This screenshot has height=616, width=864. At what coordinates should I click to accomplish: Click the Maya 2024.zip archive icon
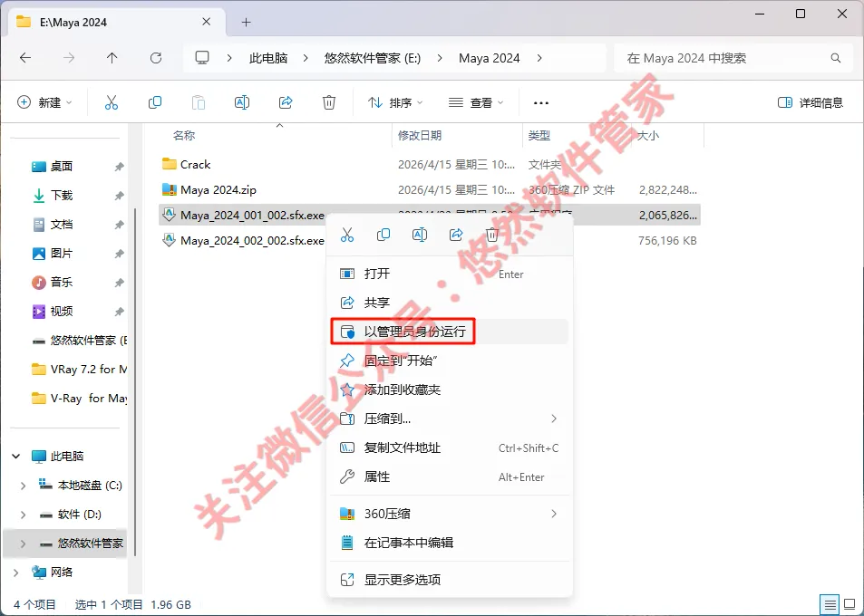tap(169, 189)
